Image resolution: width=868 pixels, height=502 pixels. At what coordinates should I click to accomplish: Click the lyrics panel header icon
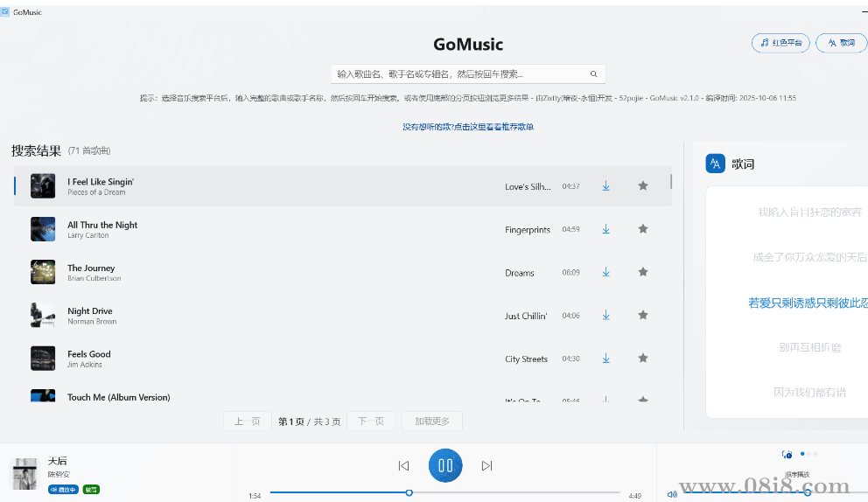coord(715,164)
